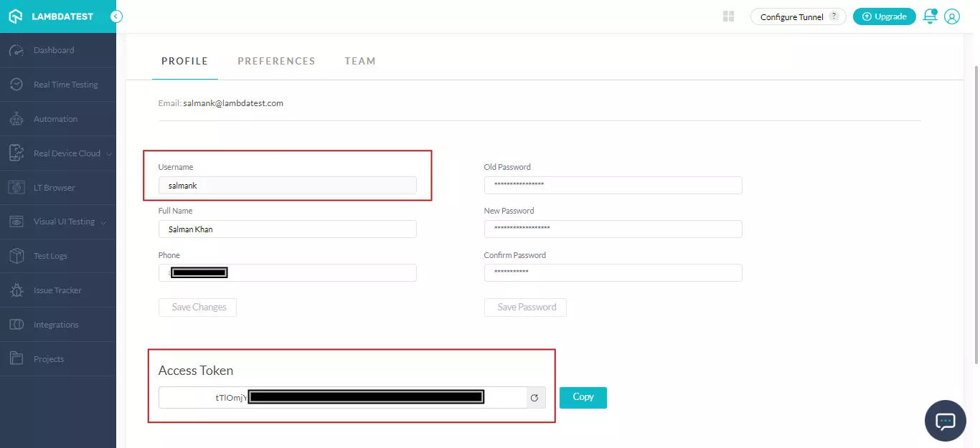Open the chat support bubble
This screenshot has width=980, height=448.
coord(945,421)
